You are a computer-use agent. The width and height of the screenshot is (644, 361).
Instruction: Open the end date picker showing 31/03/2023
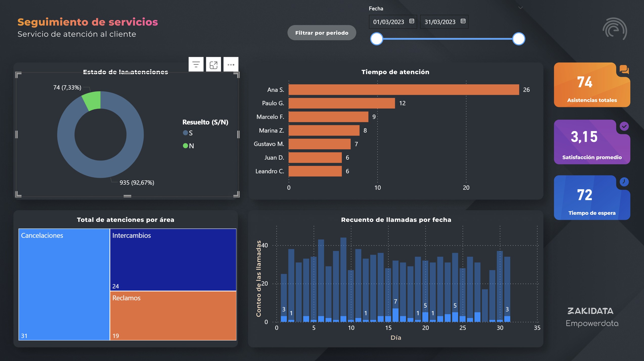pos(440,22)
